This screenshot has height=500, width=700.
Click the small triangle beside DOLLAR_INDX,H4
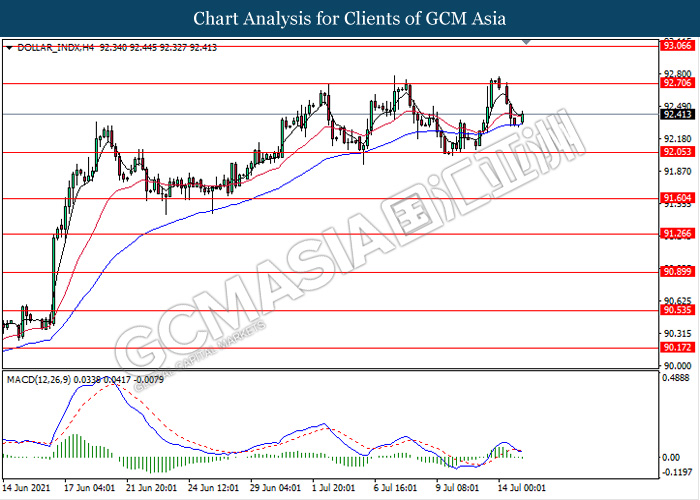10,48
